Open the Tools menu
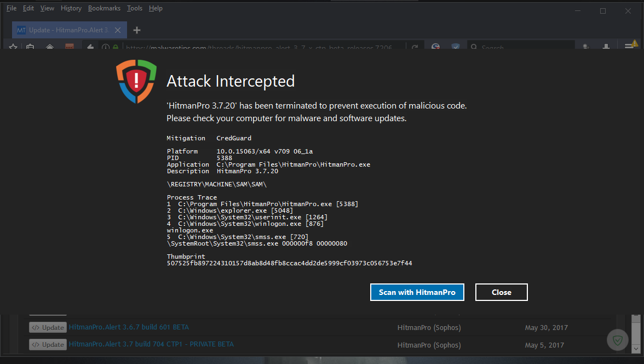 pyautogui.click(x=135, y=9)
